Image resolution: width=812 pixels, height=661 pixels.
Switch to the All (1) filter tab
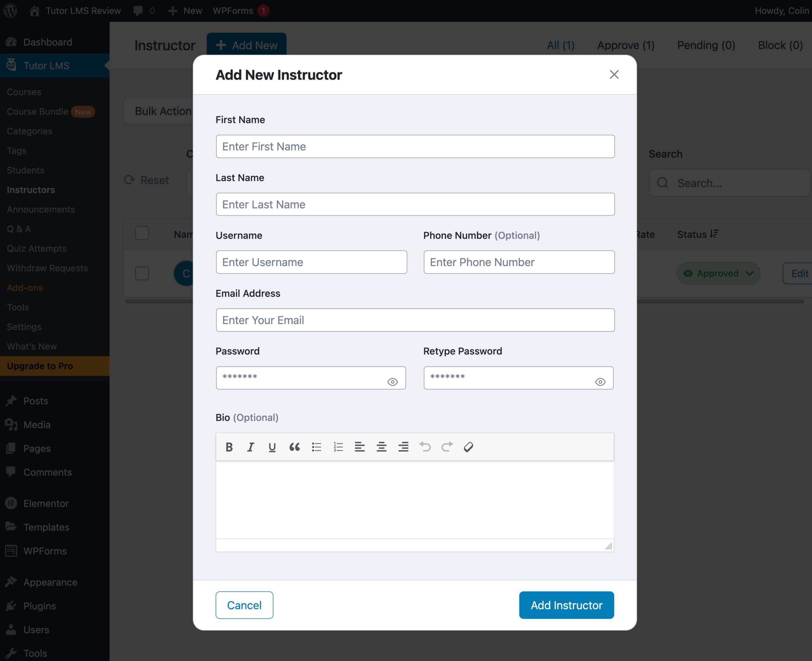(561, 45)
